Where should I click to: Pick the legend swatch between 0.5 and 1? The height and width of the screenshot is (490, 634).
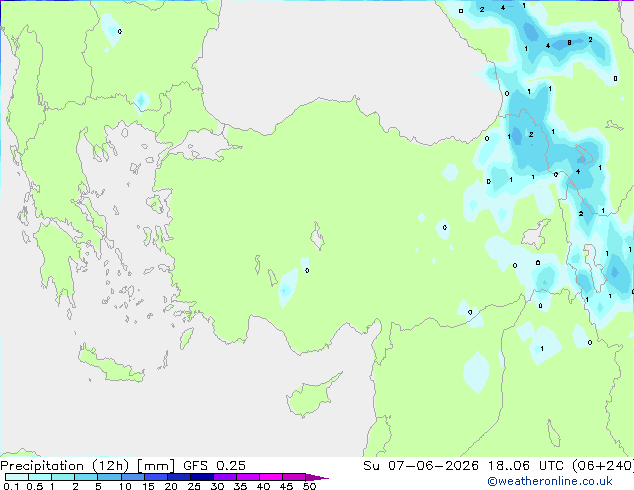(40, 477)
